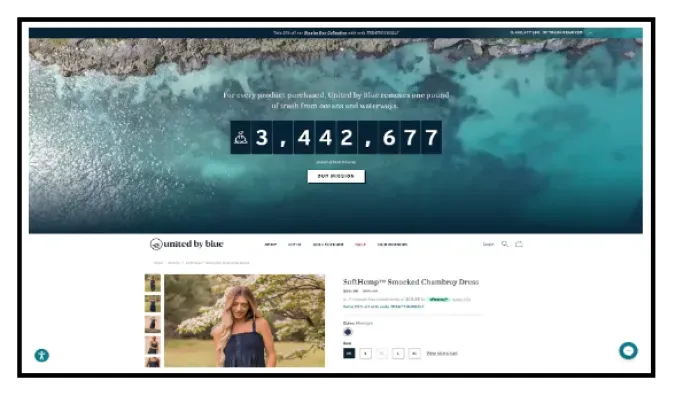Click the Blue Collection promo banner text

[x=336, y=33]
